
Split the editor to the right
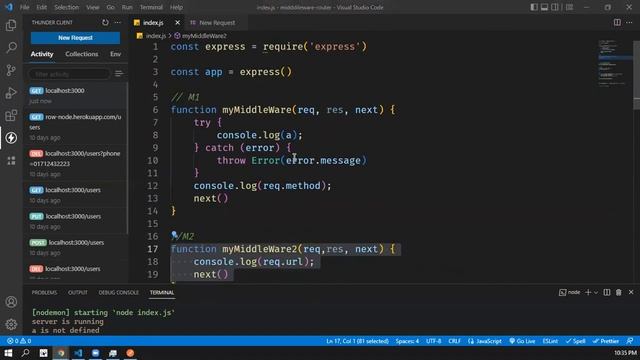(617, 22)
